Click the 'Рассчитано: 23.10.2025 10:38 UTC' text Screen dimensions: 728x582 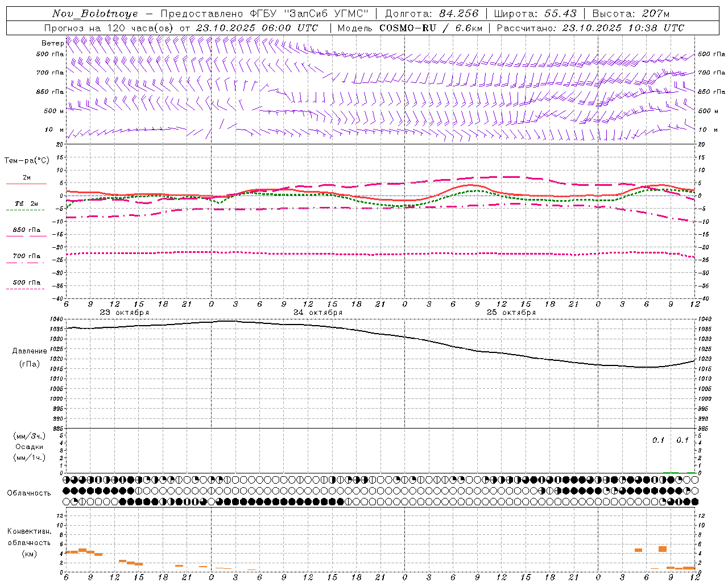(590, 28)
